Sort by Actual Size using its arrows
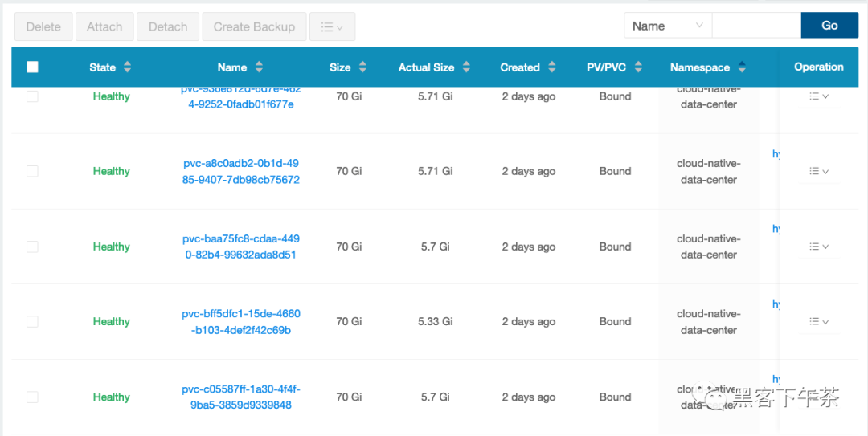The image size is (868, 436). click(466, 67)
